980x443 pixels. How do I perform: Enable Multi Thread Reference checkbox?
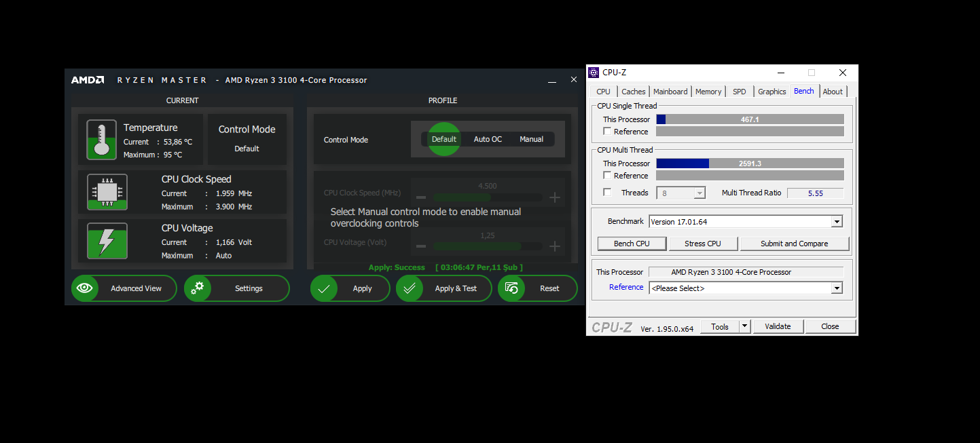point(607,176)
